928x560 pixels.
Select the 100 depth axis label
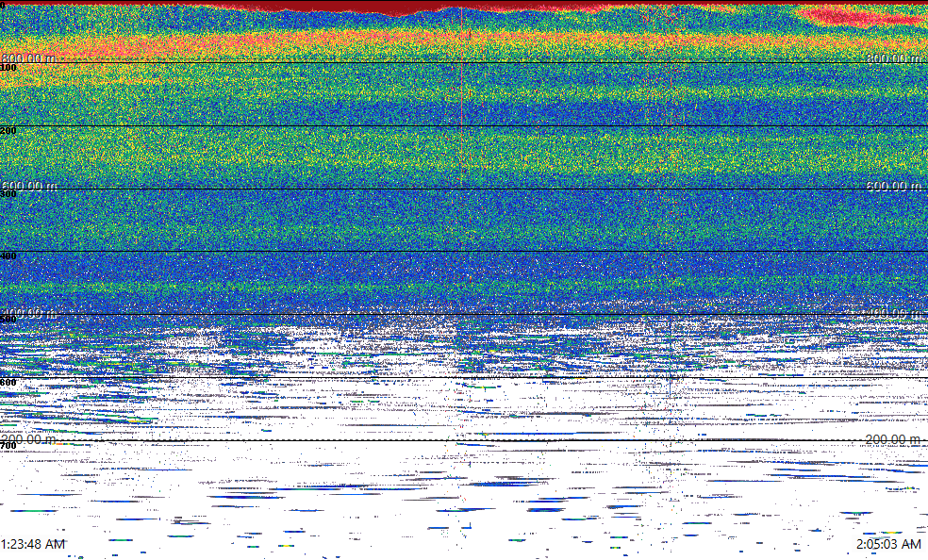pyautogui.click(x=8, y=68)
